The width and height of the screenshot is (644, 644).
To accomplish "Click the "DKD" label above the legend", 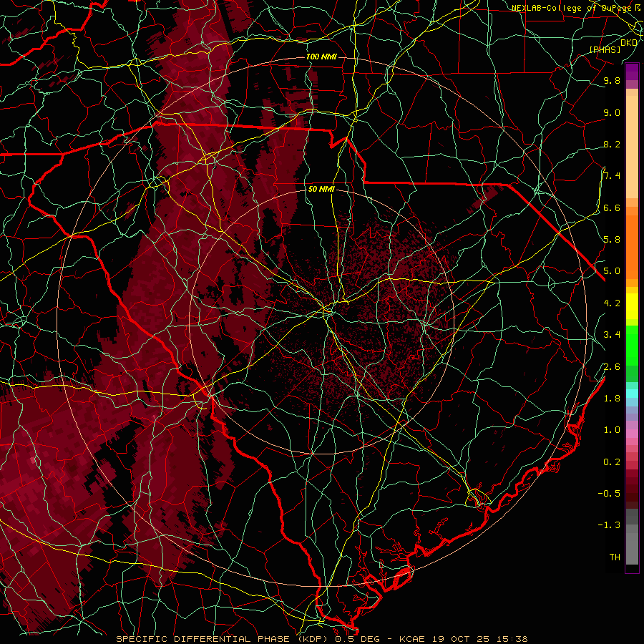I will tap(629, 42).
